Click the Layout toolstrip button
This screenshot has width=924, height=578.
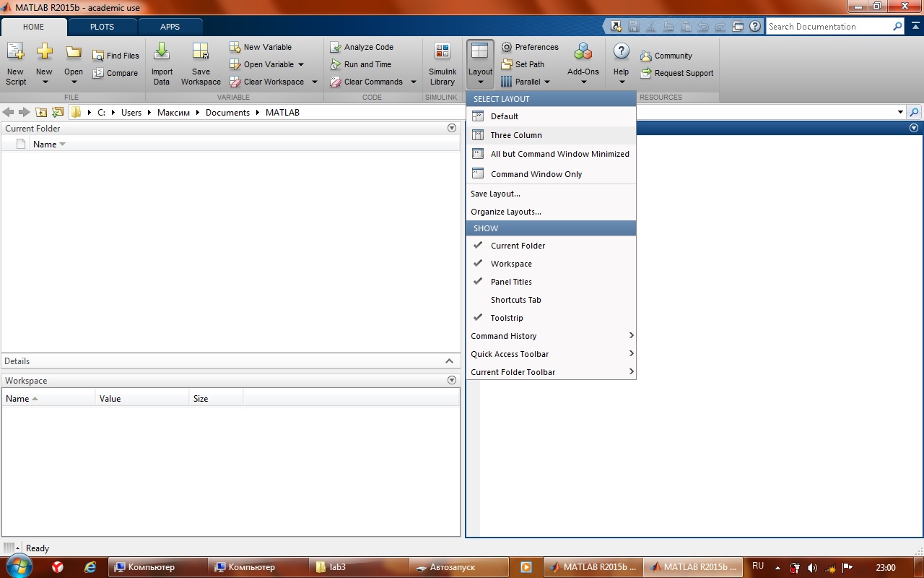480,64
